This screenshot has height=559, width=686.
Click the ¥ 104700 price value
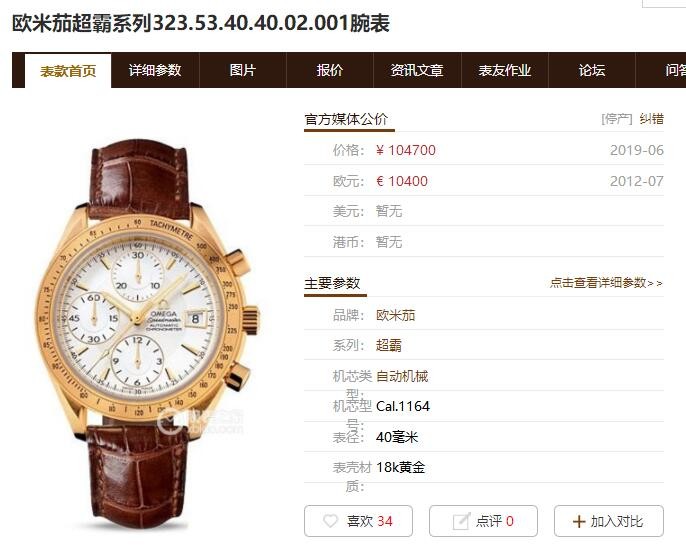(406, 150)
